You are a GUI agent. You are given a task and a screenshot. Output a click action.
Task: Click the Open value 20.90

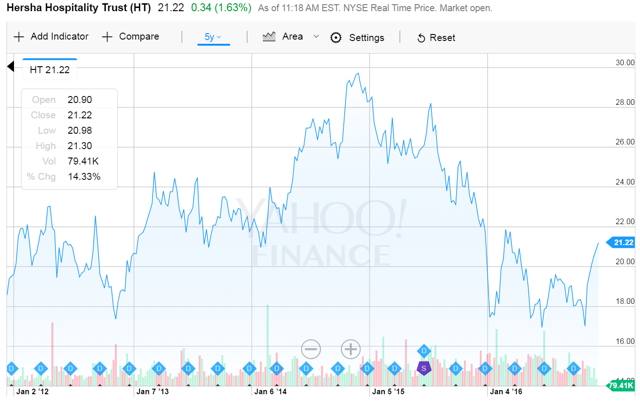coord(80,100)
